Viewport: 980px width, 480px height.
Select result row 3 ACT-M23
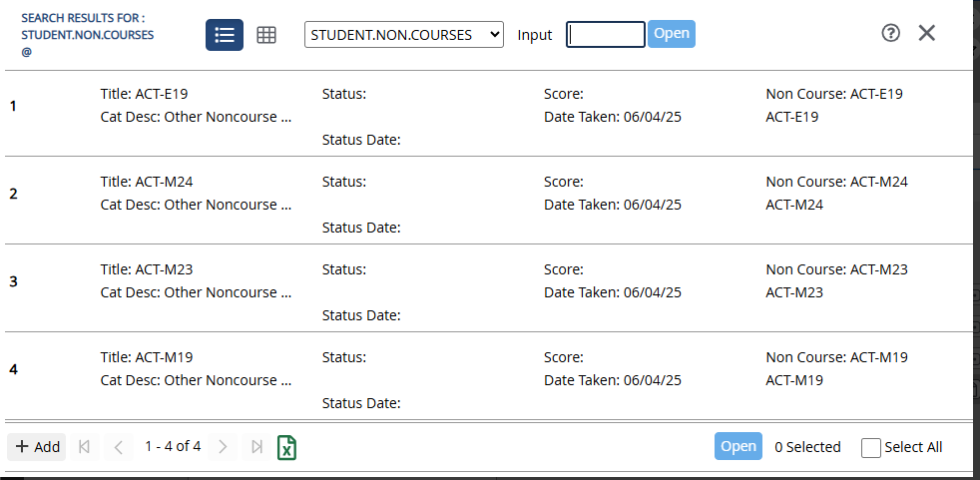click(489, 288)
